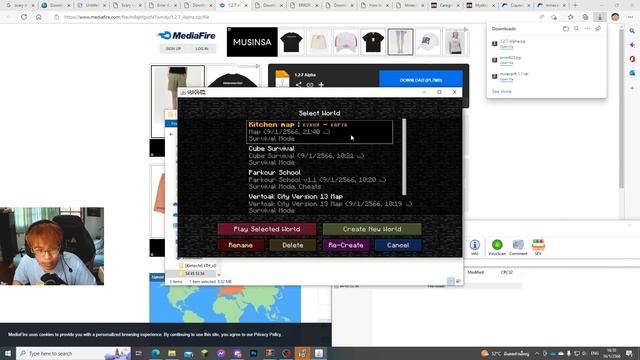Viewport: 640px width, 360px height.
Task: Click the Rename world button
Action: coord(240,245)
